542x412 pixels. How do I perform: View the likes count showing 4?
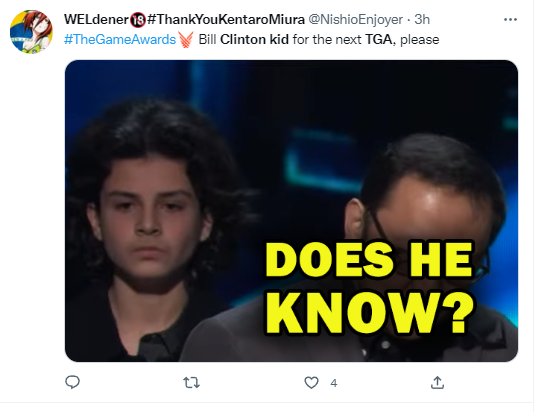[x=334, y=383]
